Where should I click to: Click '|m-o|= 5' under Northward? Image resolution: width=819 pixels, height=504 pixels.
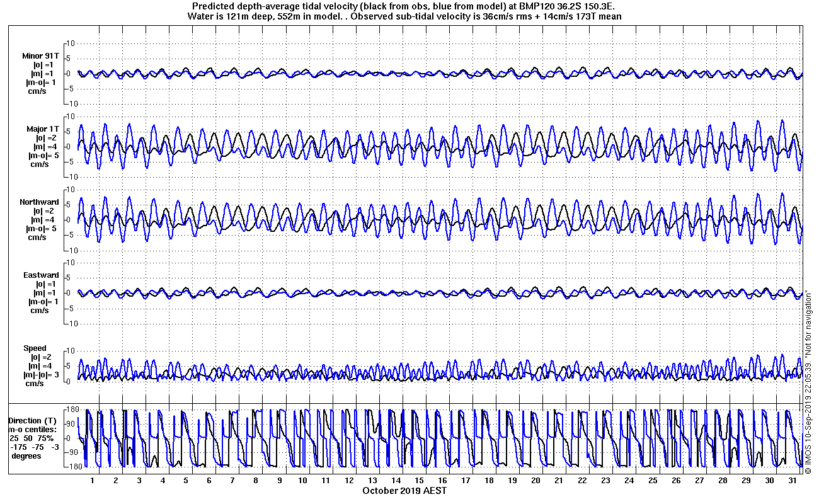pos(42,229)
